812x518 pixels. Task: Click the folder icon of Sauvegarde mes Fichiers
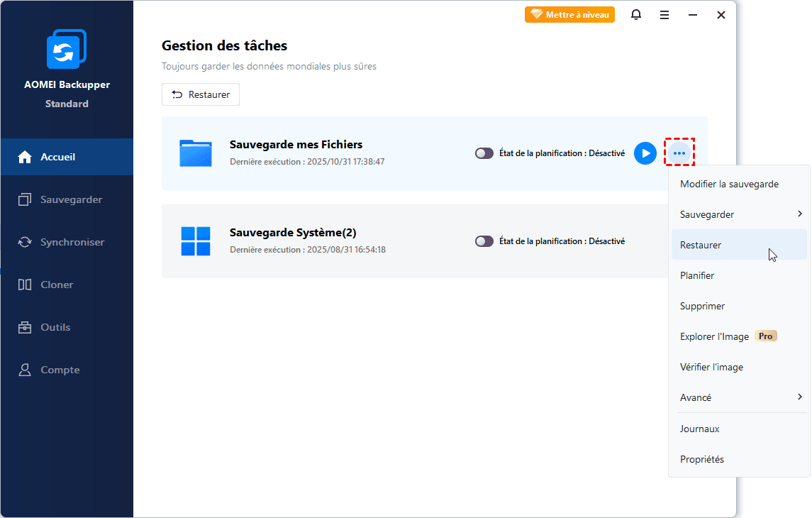point(196,153)
